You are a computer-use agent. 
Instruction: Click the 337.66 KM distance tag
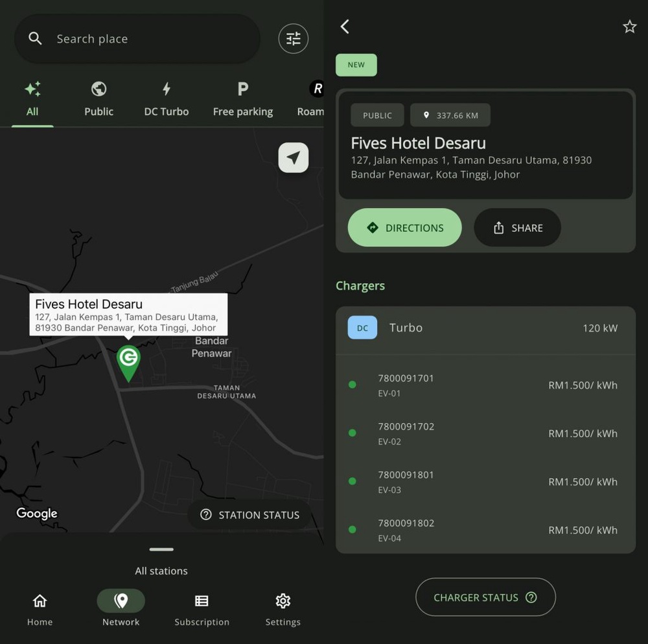coord(450,115)
